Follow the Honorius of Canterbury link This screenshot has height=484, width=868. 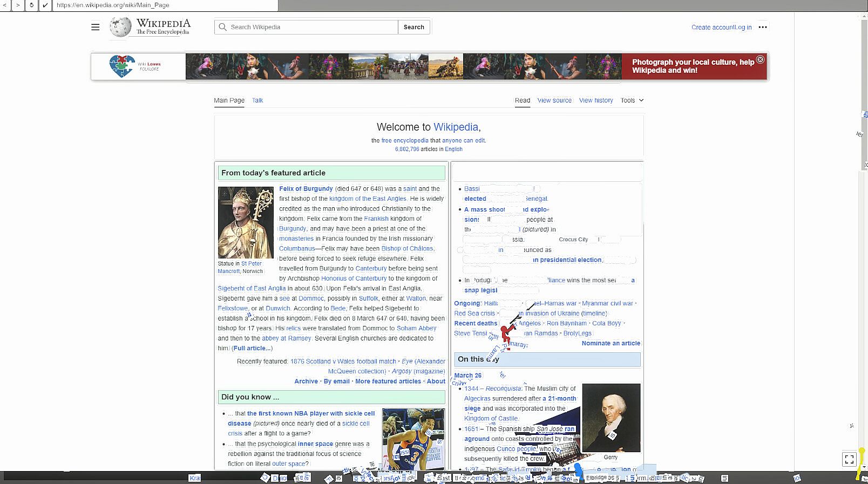pos(354,278)
